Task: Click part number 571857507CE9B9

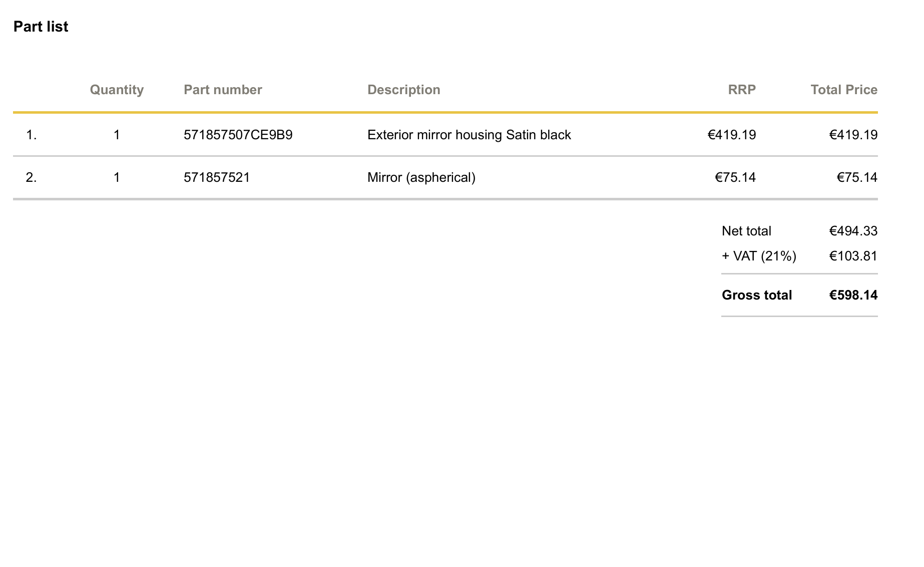Action: tap(238, 135)
